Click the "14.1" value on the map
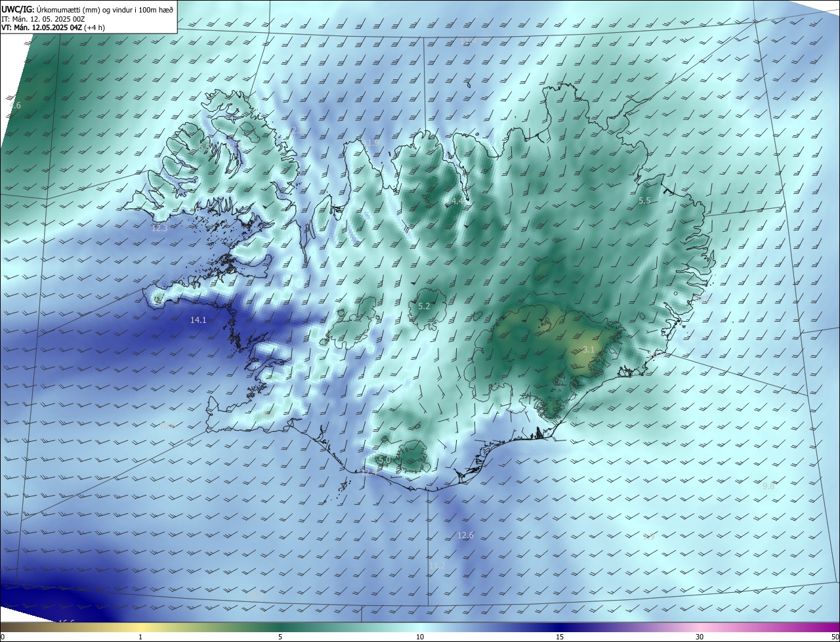840x642 pixels. [x=198, y=320]
